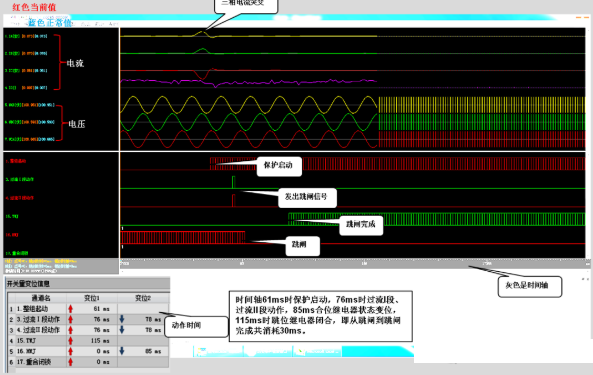Click the 开关量变位信息 panel title
The height and width of the screenshot is (375, 593).
pos(28,284)
